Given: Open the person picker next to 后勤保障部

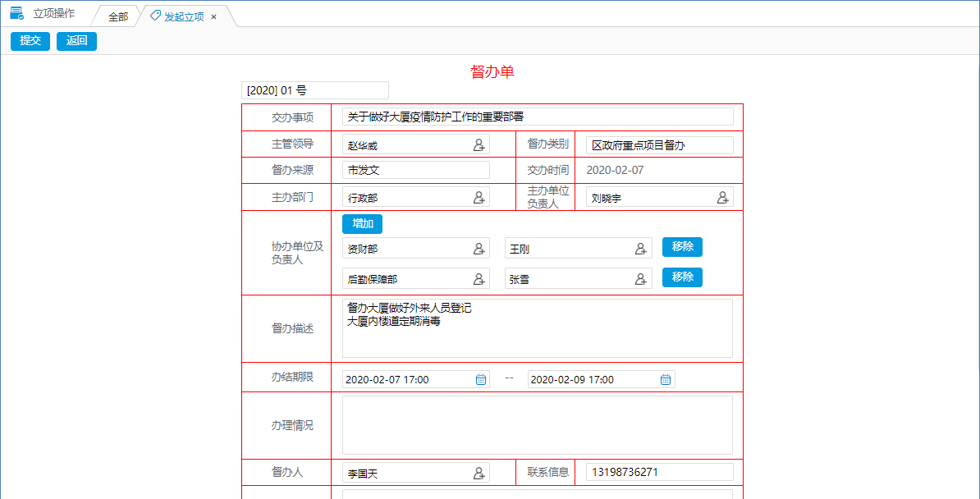Looking at the screenshot, I should point(479,277).
